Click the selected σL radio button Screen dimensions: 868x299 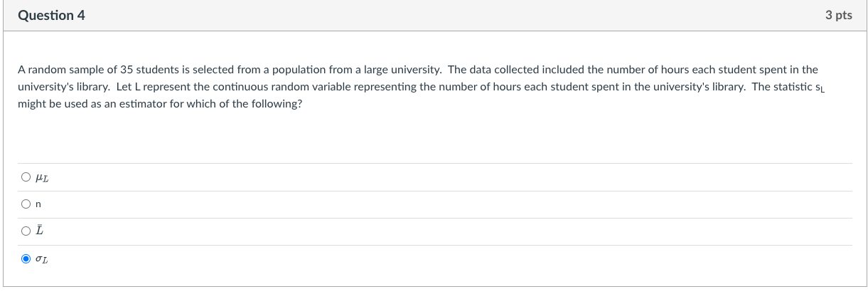[26, 258]
